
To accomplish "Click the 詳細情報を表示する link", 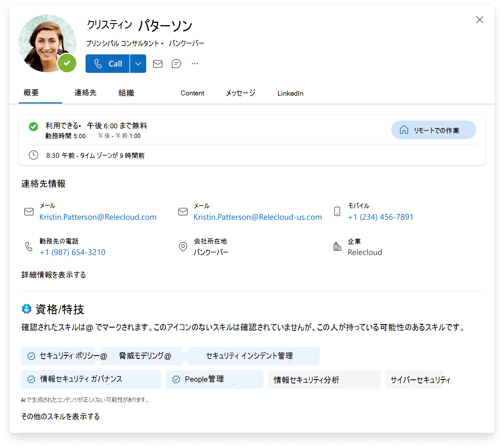I will click(54, 275).
